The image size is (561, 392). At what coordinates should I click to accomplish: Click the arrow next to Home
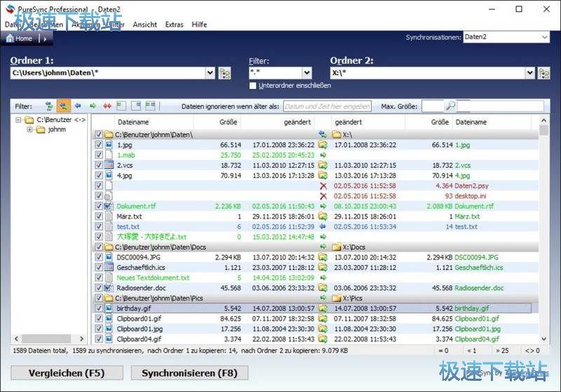pos(45,39)
